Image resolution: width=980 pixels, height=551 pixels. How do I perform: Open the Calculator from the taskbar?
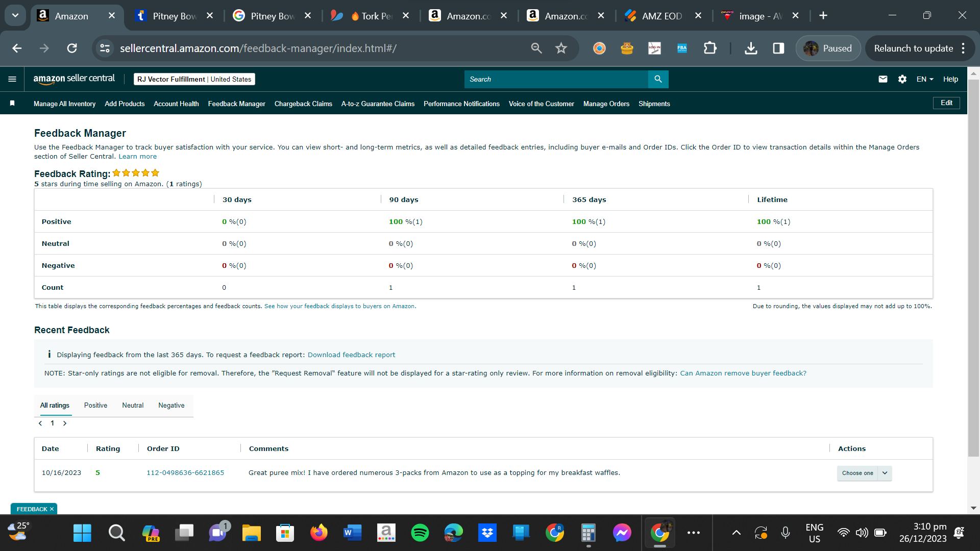pyautogui.click(x=589, y=533)
